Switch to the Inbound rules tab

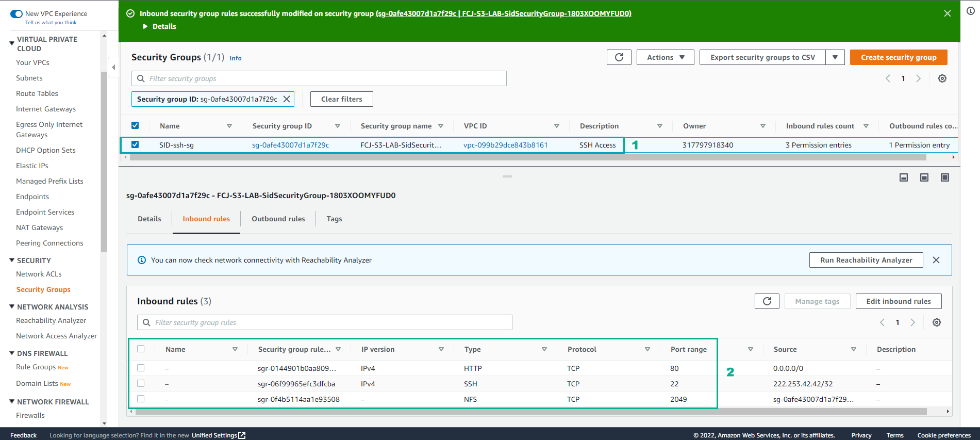click(x=206, y=219)
